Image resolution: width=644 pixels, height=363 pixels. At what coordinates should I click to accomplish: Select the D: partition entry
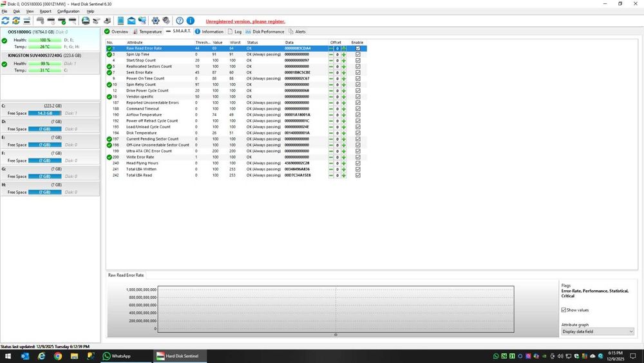(50, 125)
